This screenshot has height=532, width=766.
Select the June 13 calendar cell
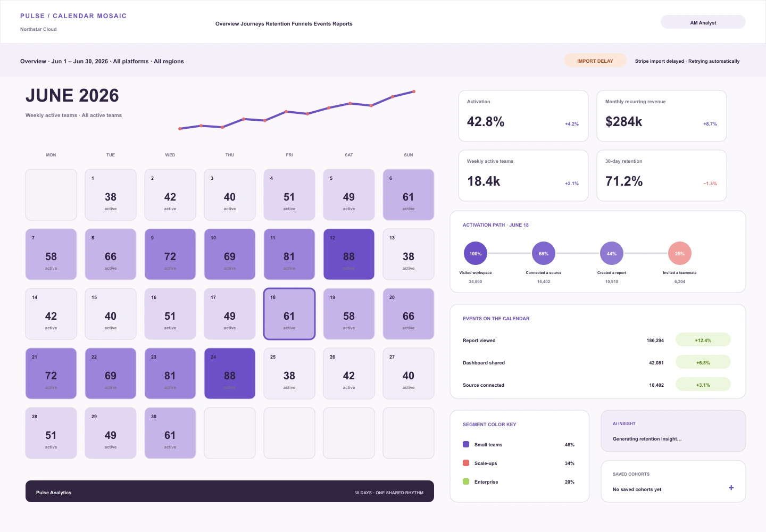pos(409,254)
